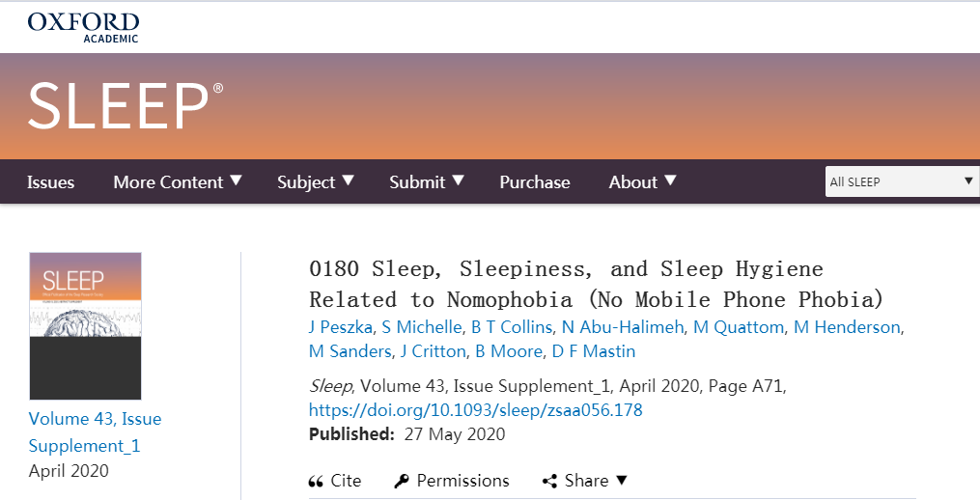Click the Permissions key icon
980x500 pixels.
(402, 481)
